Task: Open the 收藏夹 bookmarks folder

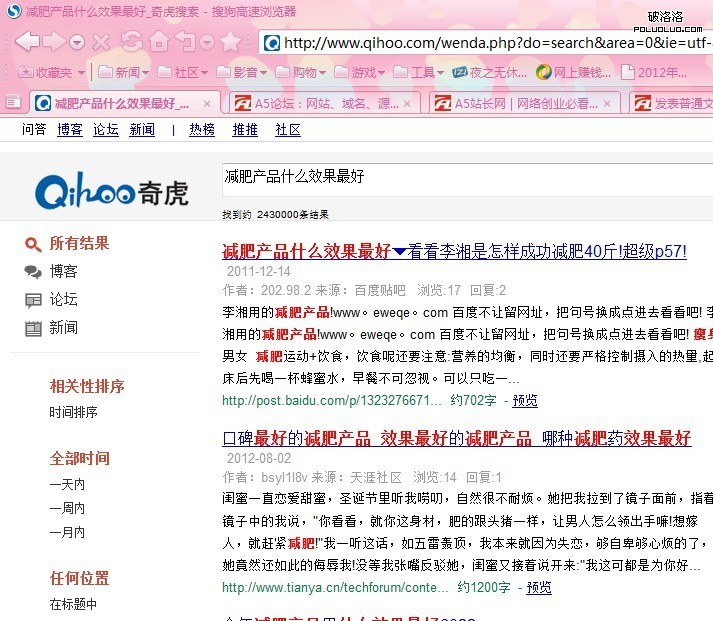Action: tap(52, 72)
